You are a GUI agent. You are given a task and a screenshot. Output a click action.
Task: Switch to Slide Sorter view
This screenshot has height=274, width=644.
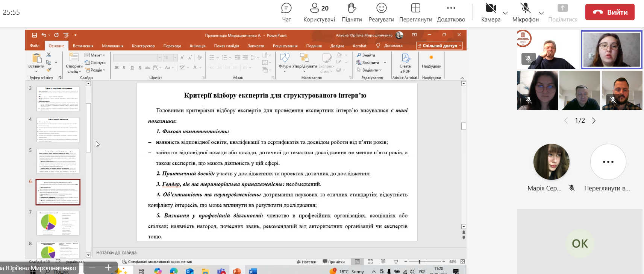370,262
